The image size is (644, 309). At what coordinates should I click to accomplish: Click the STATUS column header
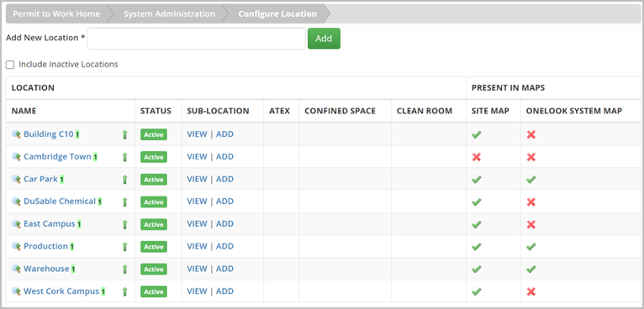[156, 111]
